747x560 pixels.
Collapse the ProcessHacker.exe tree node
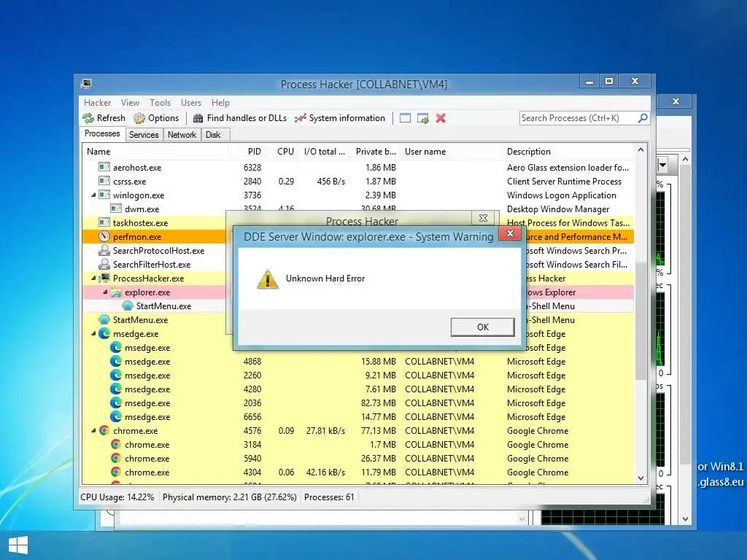(x=93, y=278)
